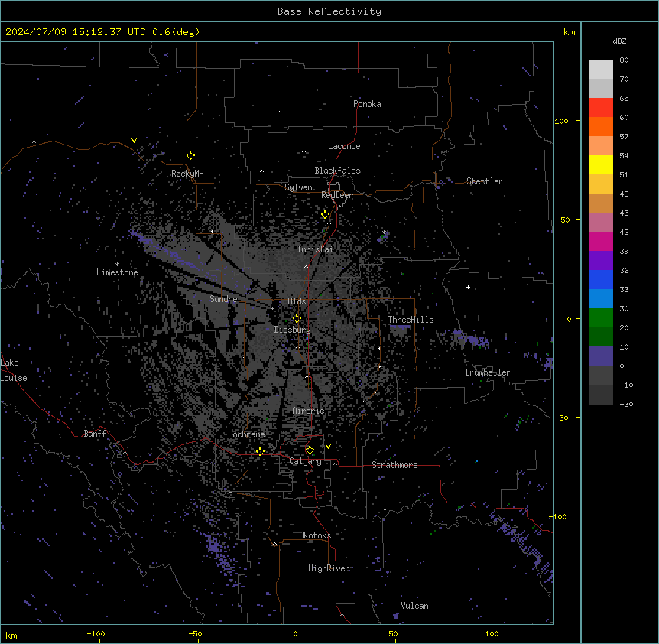Click the yellow V marker northwest of RockyMH
The height and width of the screenshot is (644, 659).
click(134, 141)
